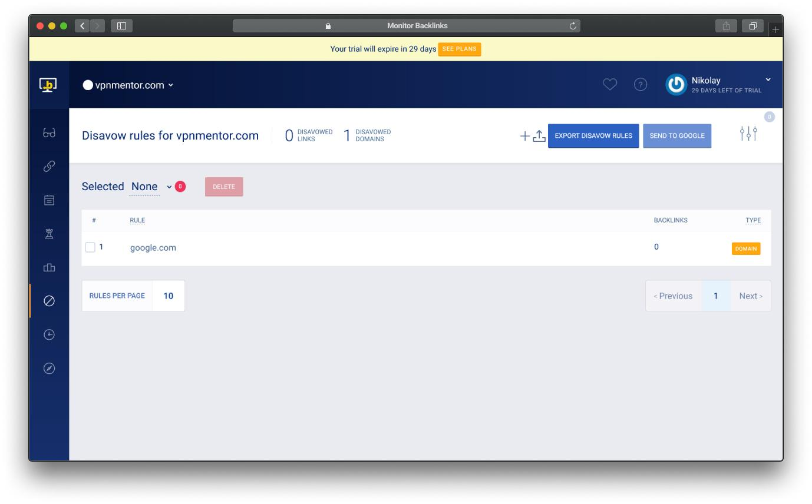This screenshot has height=504, width=812.
Task: Open the chain links sidebar icon
Action: pos(49,167)
